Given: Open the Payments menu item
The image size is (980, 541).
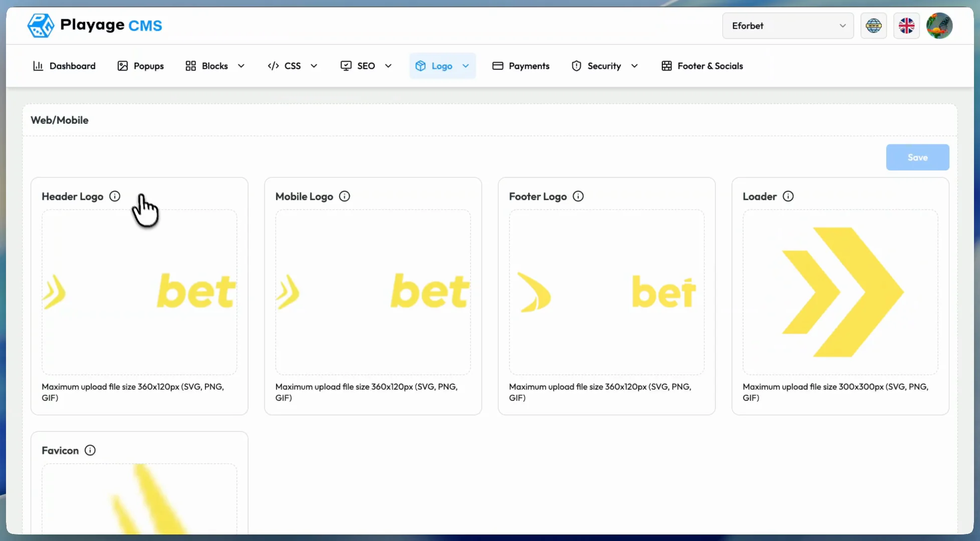Looking at the screenshot, I should 521,66.
